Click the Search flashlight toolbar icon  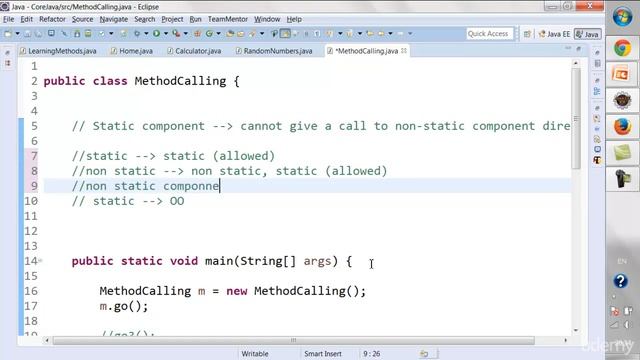[x=252, y=33]
